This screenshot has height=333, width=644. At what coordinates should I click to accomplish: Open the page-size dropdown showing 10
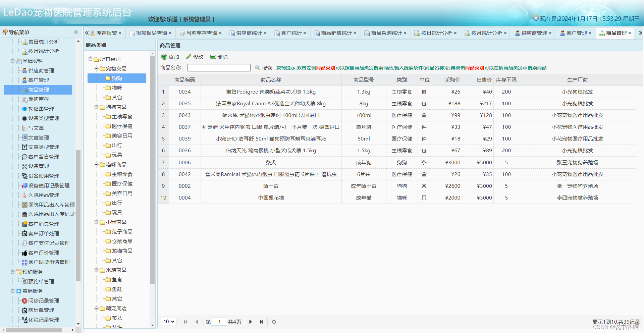coord(169,322)
